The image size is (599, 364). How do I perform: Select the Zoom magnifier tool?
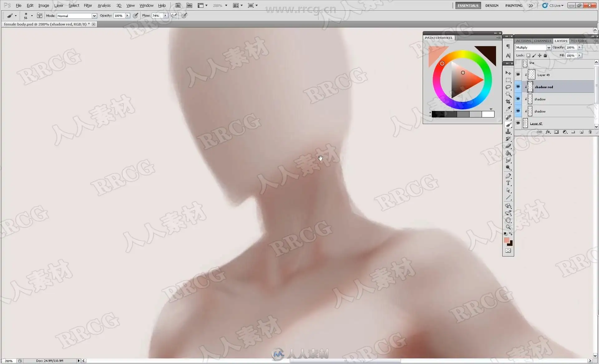508,227
